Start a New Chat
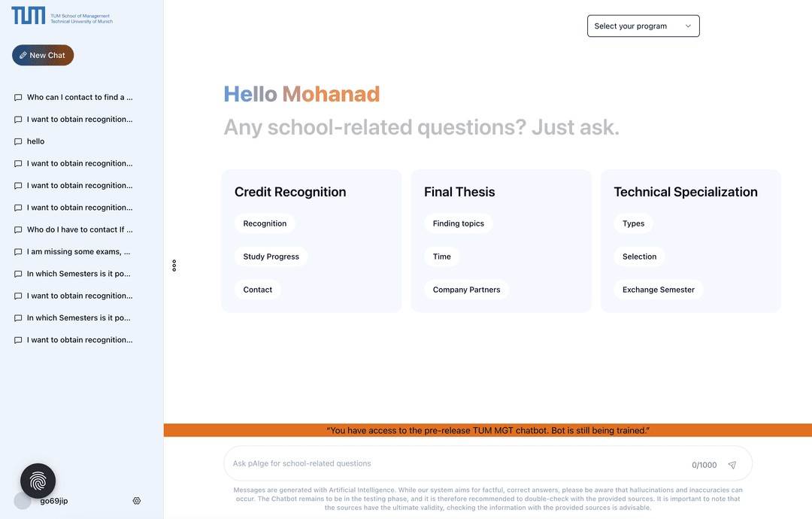Screen dimensions: 812x519 (x=43, y=55)
